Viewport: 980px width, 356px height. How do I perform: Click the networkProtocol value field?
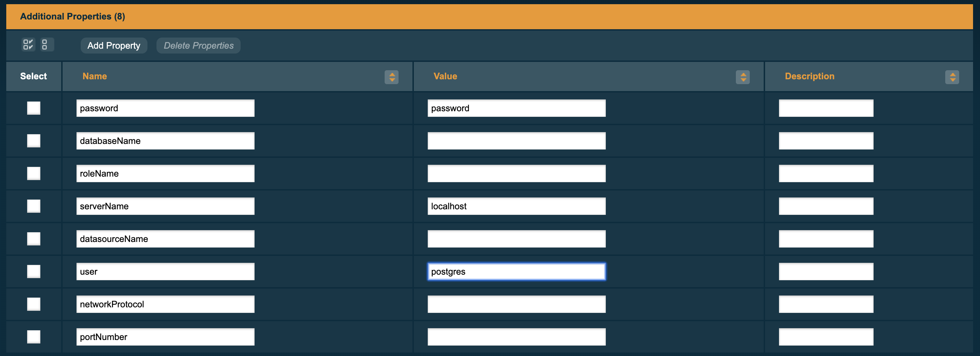[516, 304]
